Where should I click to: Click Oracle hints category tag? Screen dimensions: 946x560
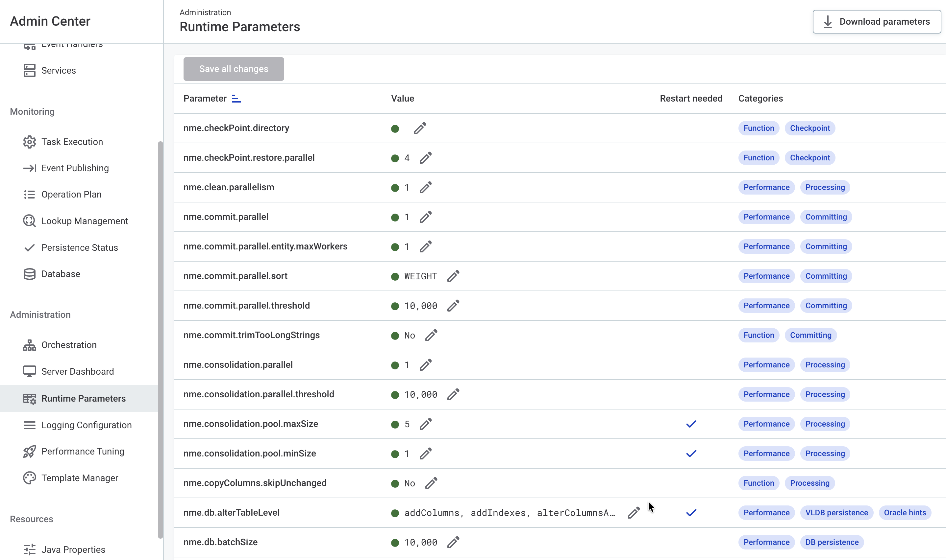(x=905, y=513)
